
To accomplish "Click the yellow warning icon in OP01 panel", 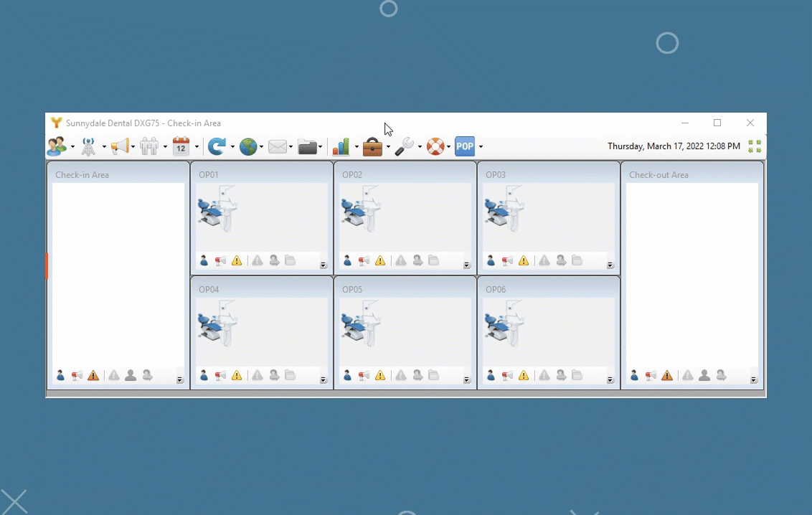I will [x=237, y=260].
